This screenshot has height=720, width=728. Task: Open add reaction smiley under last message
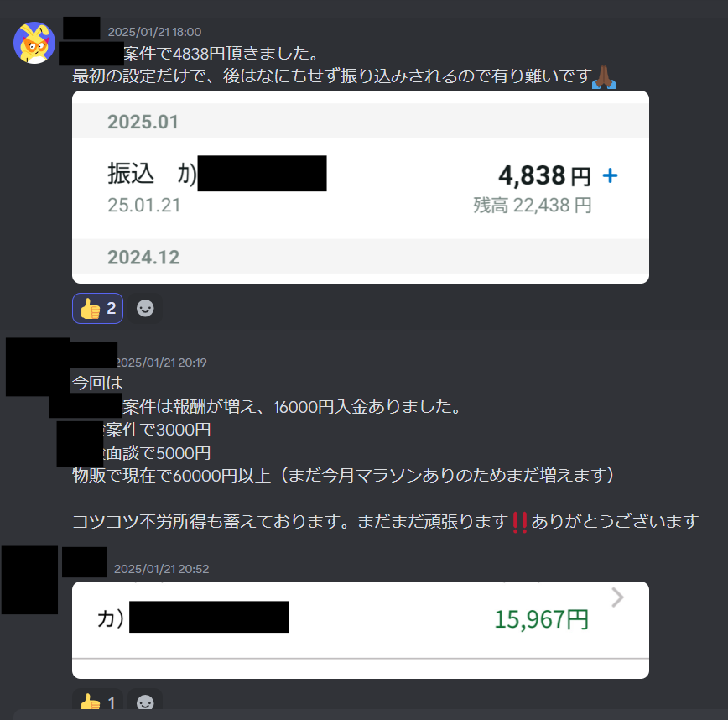coord(145,702)
